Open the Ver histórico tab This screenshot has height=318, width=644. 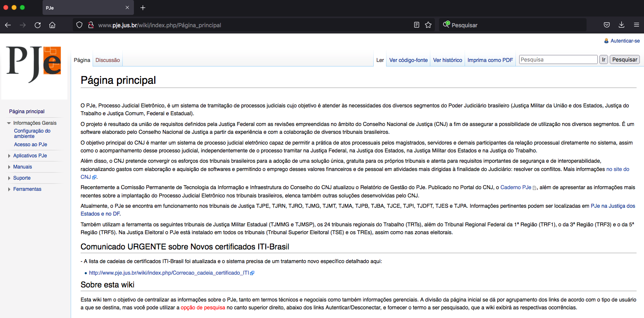(448, 60)
